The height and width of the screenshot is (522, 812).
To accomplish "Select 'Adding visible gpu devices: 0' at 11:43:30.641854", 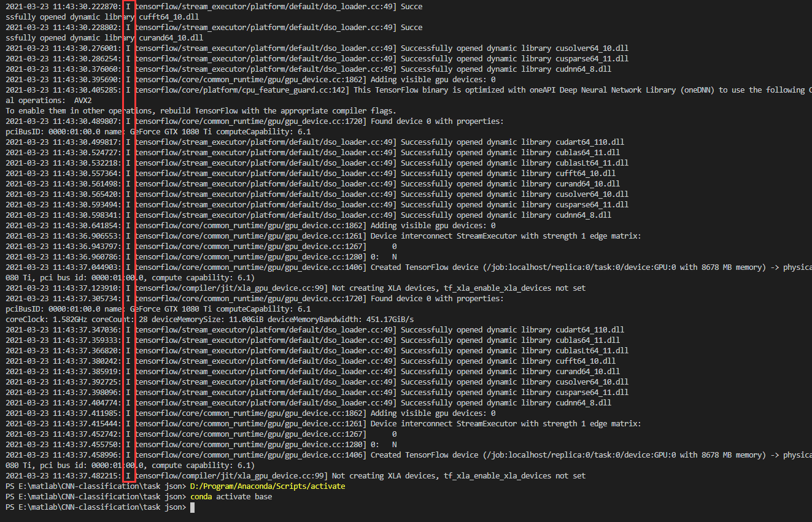I will (433, 226).
